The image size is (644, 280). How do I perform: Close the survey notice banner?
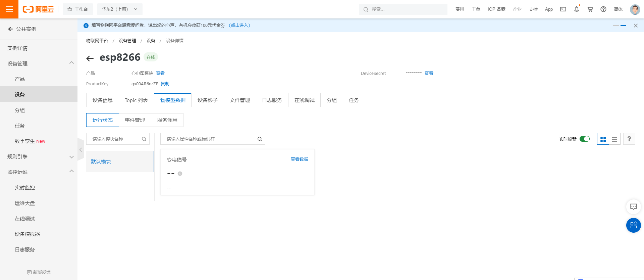click(x=636, y=26)
